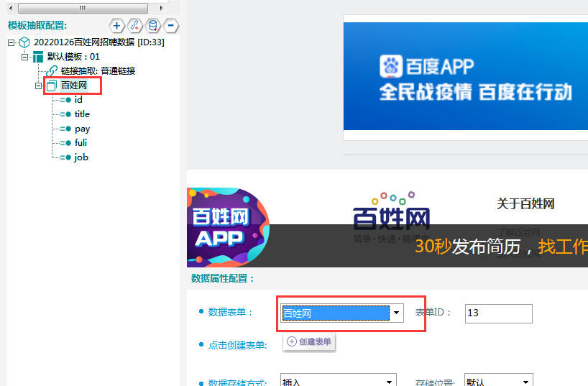Click the add template plus icon
The height and width of the screenshot is (386, 588).
pyautogui.click(x=116, y=26)
